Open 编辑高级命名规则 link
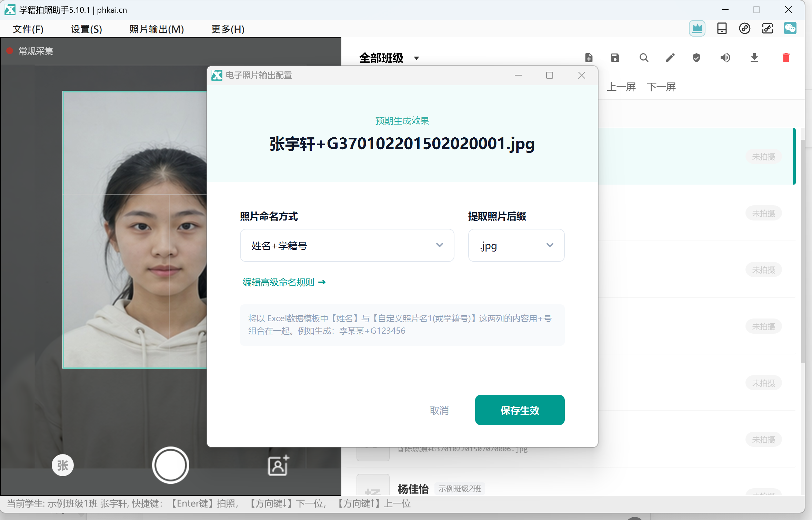This screenshot has width=812, height=520. (284, 282)
